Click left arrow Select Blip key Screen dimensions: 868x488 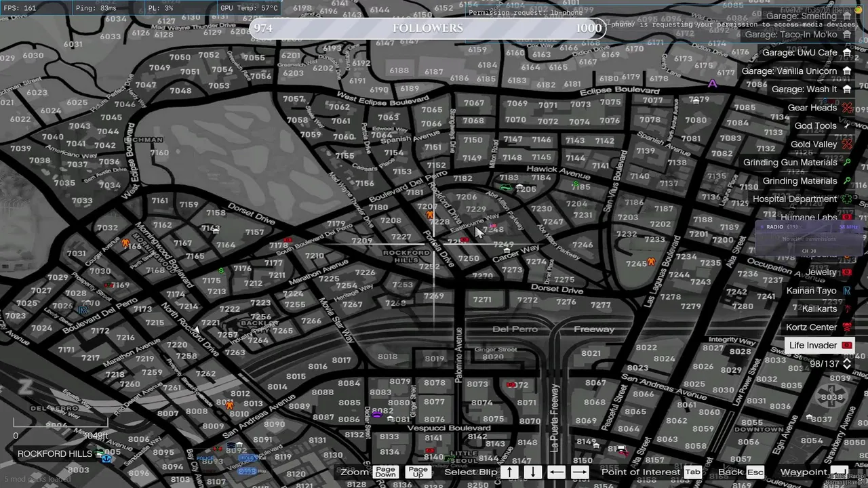[556, 472]
